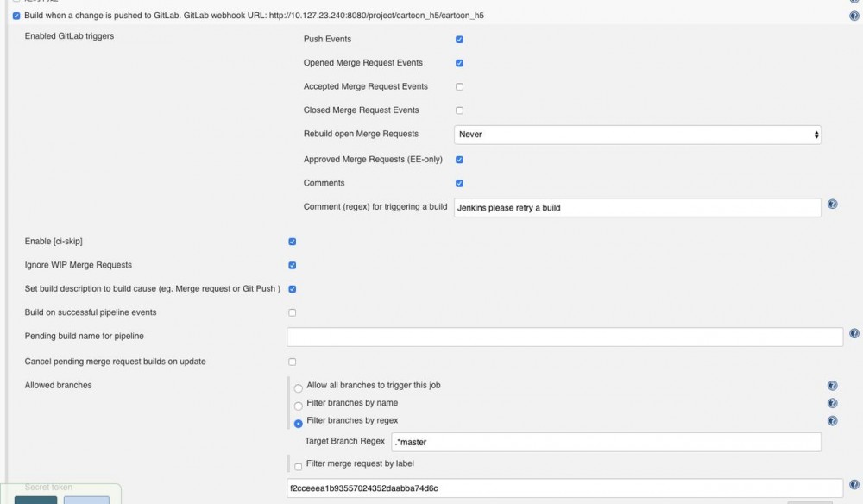Viewport: 863px width, 504px height.
Task: Open help for Filter branches by name
Action: click(x=832, y=403)
